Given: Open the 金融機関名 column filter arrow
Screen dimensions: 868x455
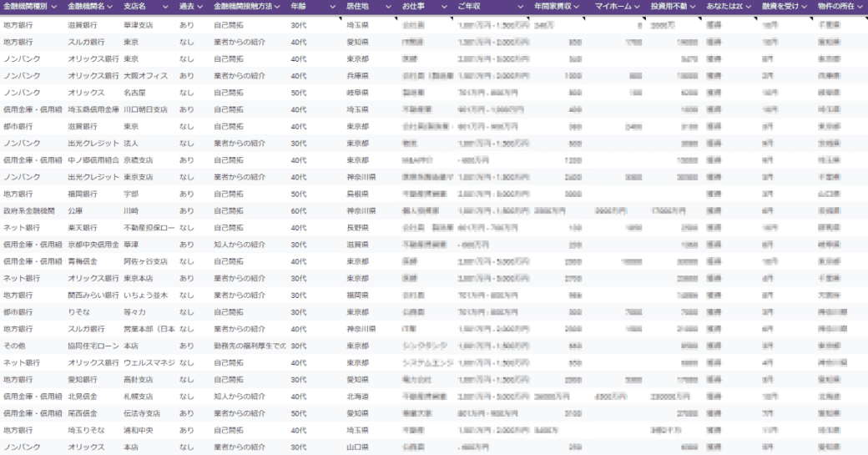Looking at the screenshot, I should click(109, 7).
